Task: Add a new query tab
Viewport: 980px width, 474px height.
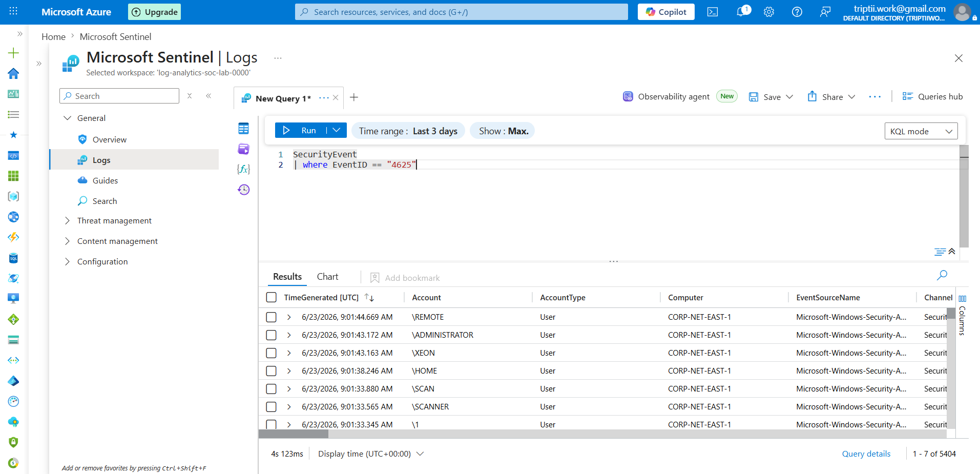Action: point(354,97)
